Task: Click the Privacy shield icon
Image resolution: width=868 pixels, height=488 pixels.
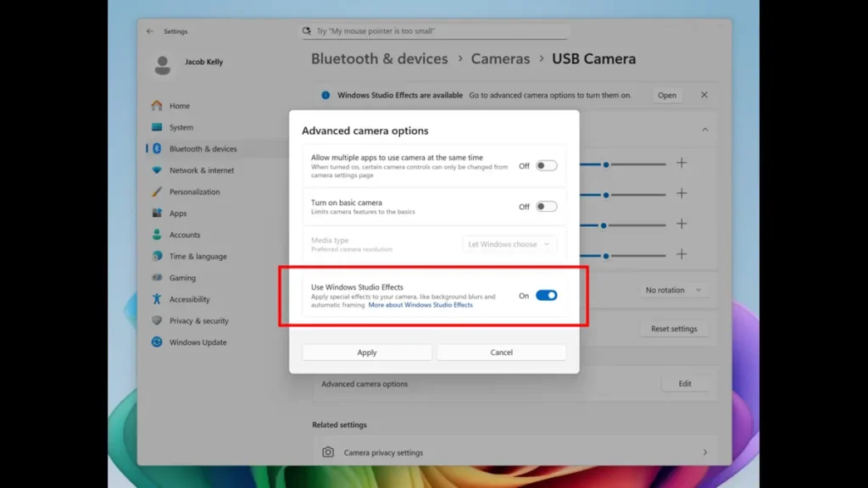Action: click(x=157, y=320)
